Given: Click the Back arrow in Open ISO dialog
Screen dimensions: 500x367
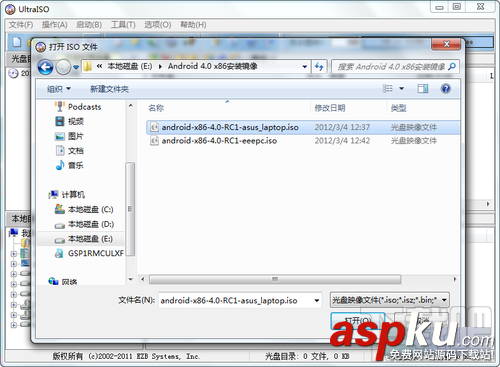Looking at the screenshot, I should click(x=45, y=67).
